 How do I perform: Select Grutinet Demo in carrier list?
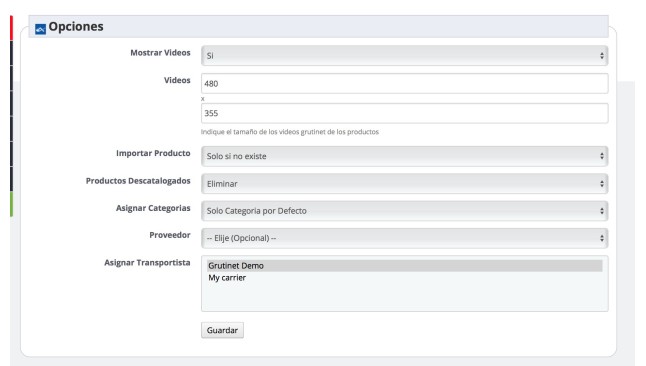405,266
